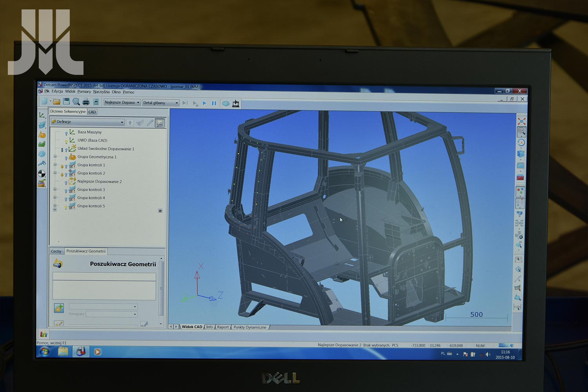Toggle the light bulb beside Grupa kontroli 5
This screenshot has width=588, height=392.
tap(66, 207)
